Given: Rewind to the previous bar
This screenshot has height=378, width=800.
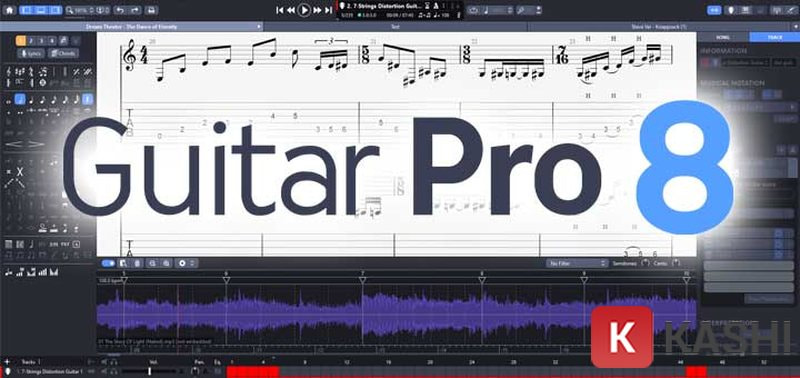Looking at the screenshot, I should pyautogui.click(x=290, y=10).
